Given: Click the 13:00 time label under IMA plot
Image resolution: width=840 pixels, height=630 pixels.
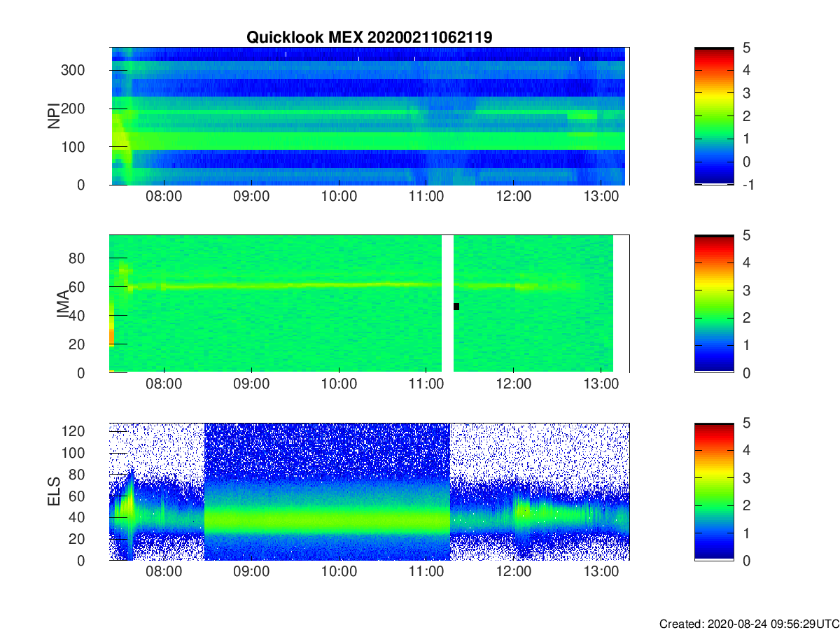Looking at the screenshot, I should click(601, 384).
